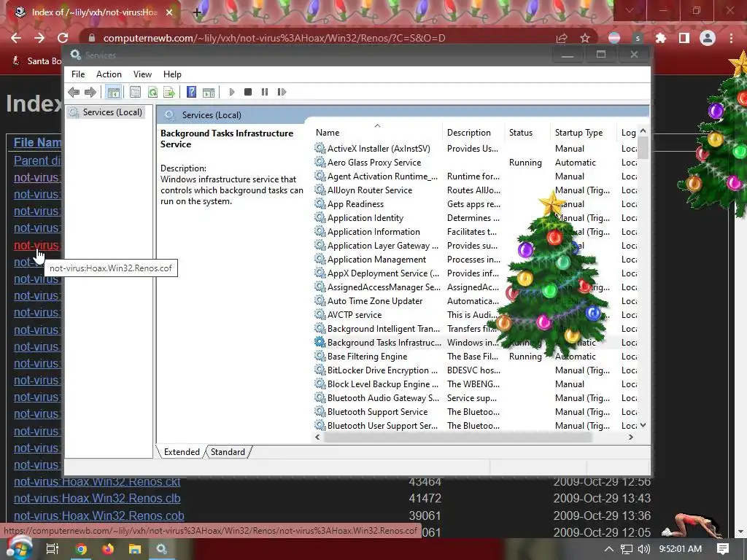The width and height of the screenshot is (747, 560).
Task: Click Chrome back navigation arrow
Action: (16, 38)
